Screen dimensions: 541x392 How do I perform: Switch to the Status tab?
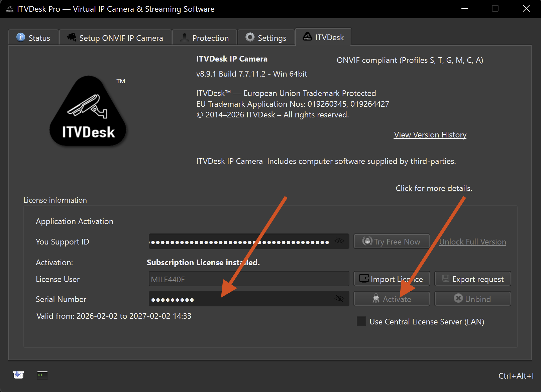pos(33,38)
